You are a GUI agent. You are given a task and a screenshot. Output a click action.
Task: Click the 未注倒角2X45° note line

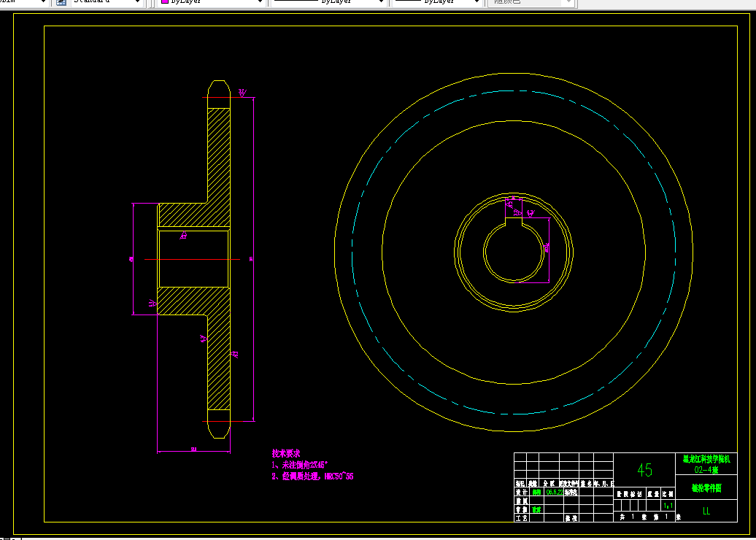(x=299, y=466)
